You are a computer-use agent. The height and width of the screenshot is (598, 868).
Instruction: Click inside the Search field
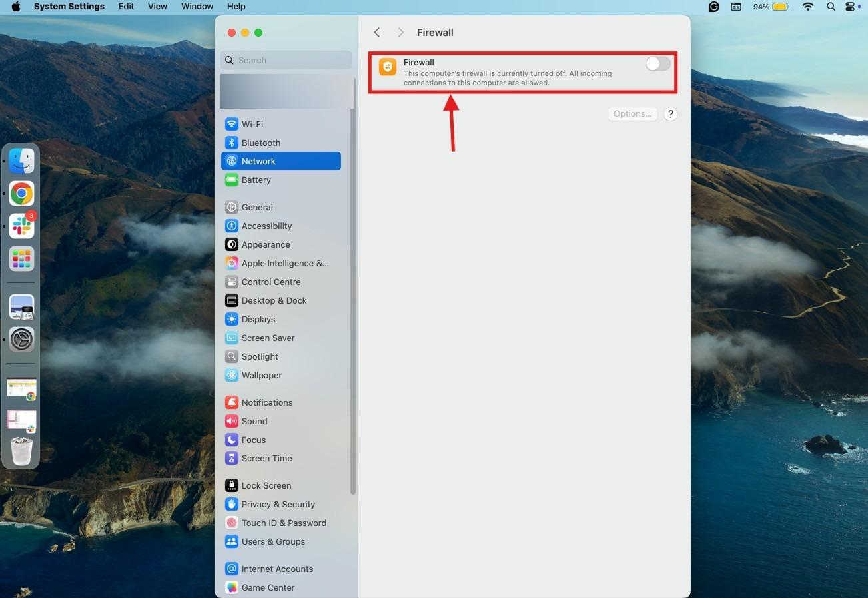pyautogui.click(x=285, y=60)
